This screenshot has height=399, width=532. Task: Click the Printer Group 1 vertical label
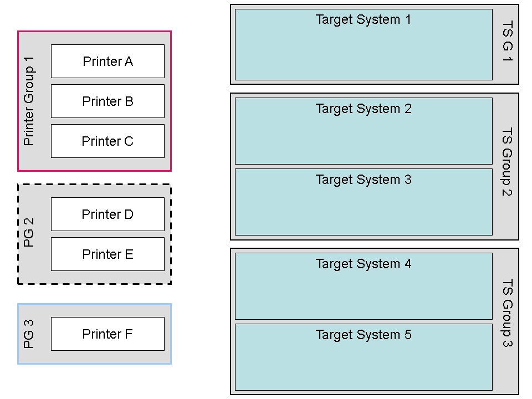coord(29,101)
